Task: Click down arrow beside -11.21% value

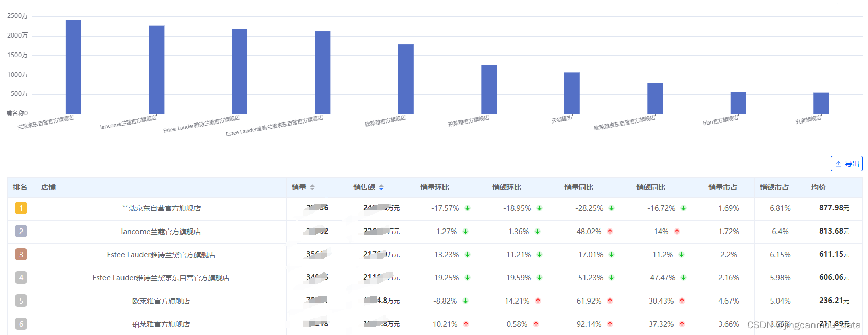Action: [539, 255]
